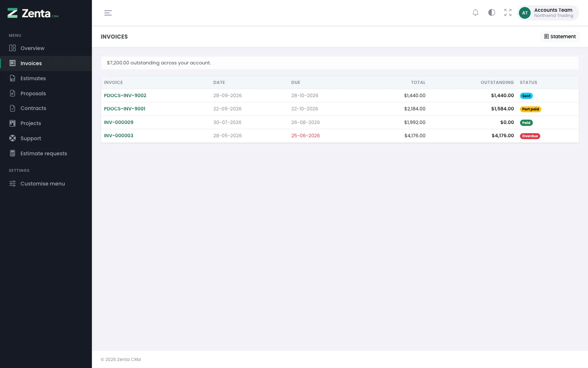The width and height of the screenshot is (588, 368).
Task: Click the Estimates sidebar icon
Action: (x=12, y=78)
